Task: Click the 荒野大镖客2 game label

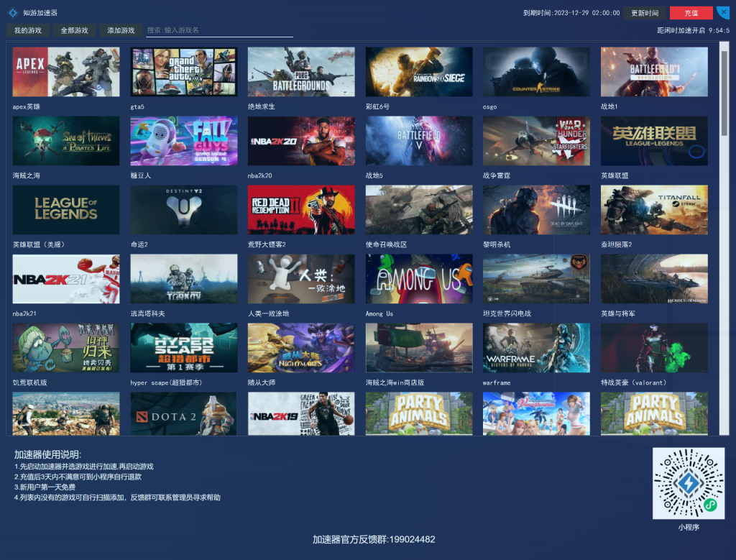Action: (x=267, y=244)
